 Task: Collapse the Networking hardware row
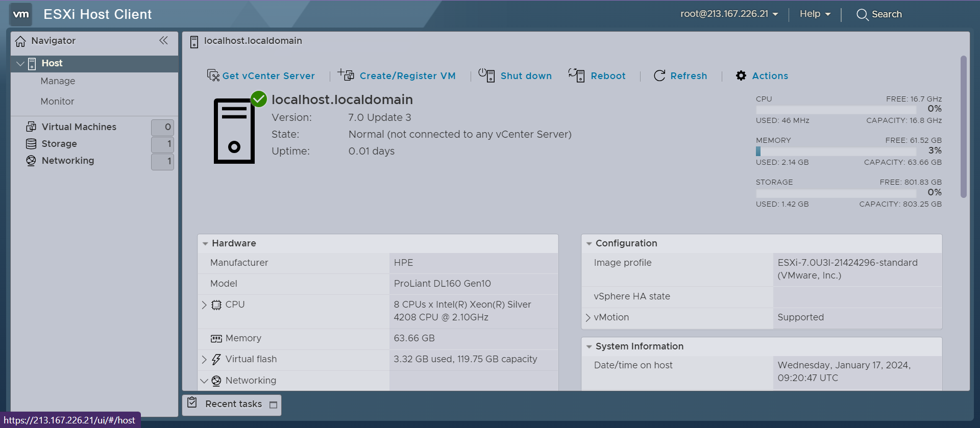204,381
